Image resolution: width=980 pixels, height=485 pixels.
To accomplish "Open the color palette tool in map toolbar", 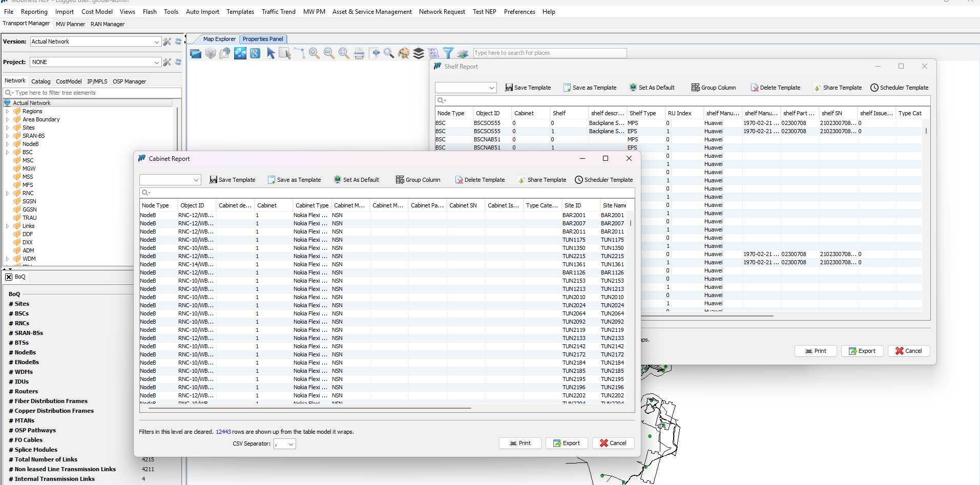I will (404, 53).
